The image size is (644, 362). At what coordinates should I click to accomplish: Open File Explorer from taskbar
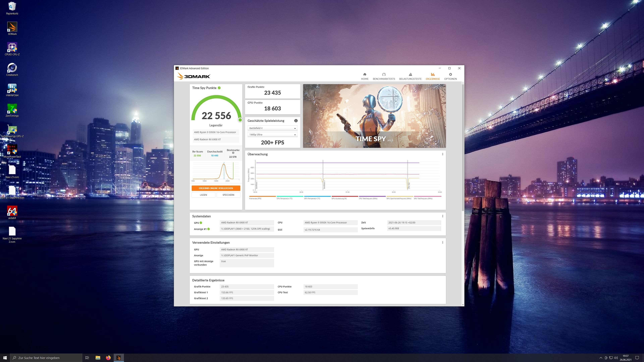pos(98,358)
